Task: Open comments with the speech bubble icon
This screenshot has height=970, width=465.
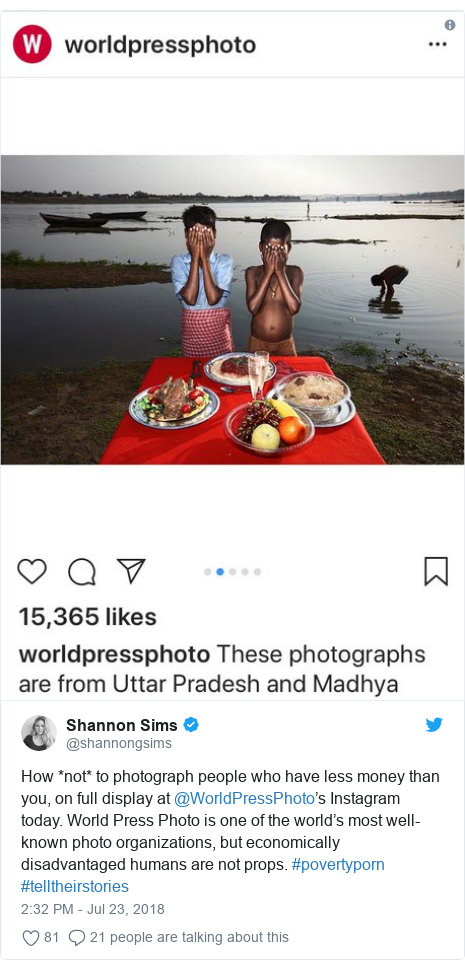Action: coord(82,572)
